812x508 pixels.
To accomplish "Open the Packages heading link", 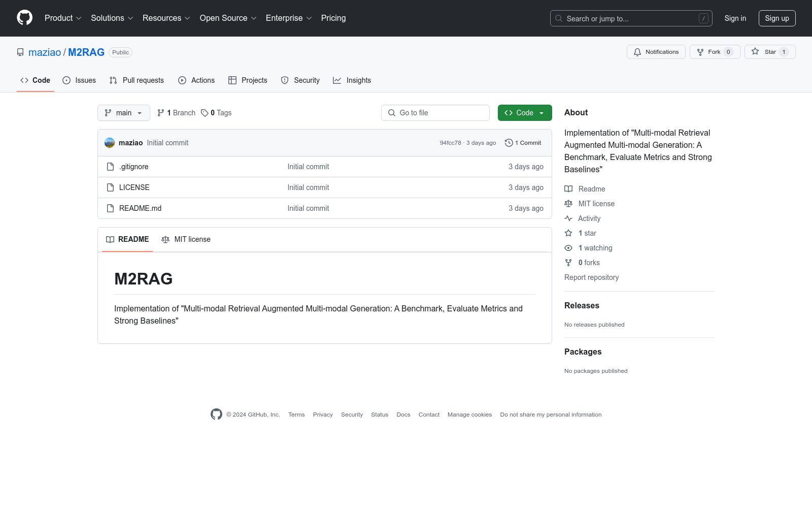I will (x=583, y=352).
